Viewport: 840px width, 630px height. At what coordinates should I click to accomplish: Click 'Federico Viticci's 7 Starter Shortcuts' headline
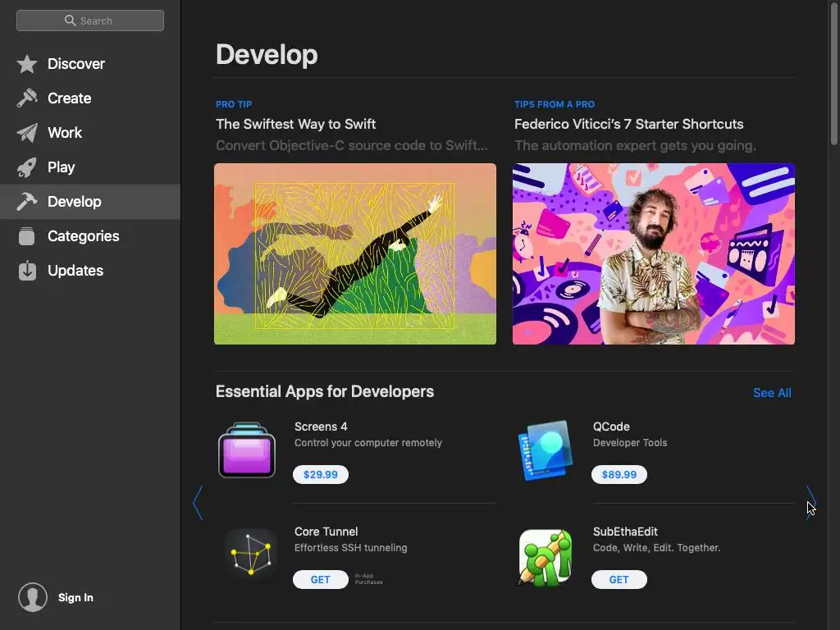(x=629, y=124)
